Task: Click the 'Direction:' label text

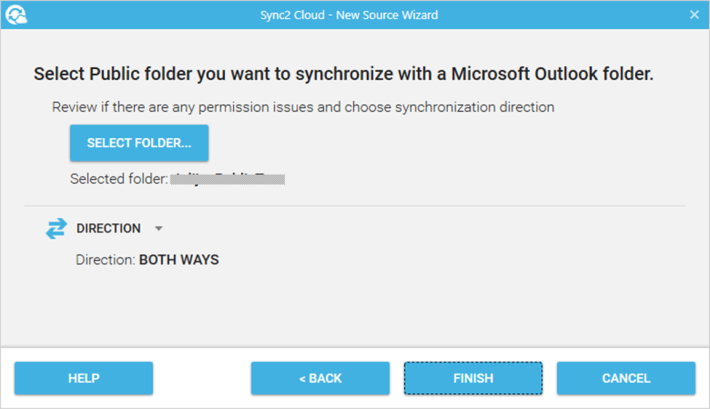Action: [106, 260]
